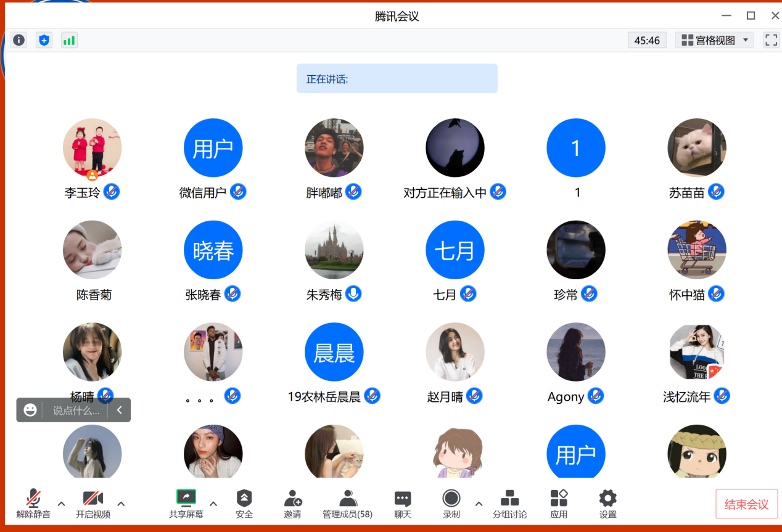Click the 说点什么 chat input field
782x532 pixels.
point(76,410)
